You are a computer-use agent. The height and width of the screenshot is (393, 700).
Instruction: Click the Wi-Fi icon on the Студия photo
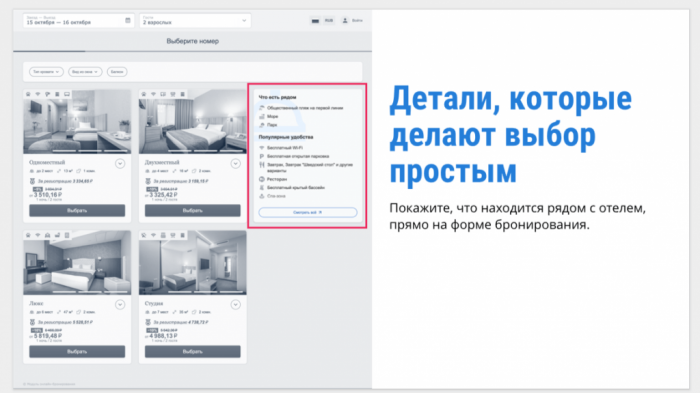coord(153,235)
